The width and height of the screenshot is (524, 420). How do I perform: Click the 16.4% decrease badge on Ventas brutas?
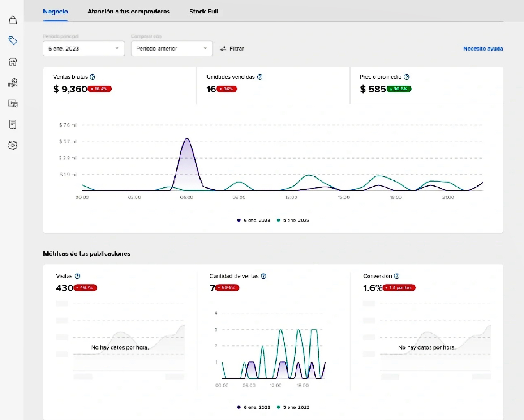pyautogui.click(x=99, y=89)
